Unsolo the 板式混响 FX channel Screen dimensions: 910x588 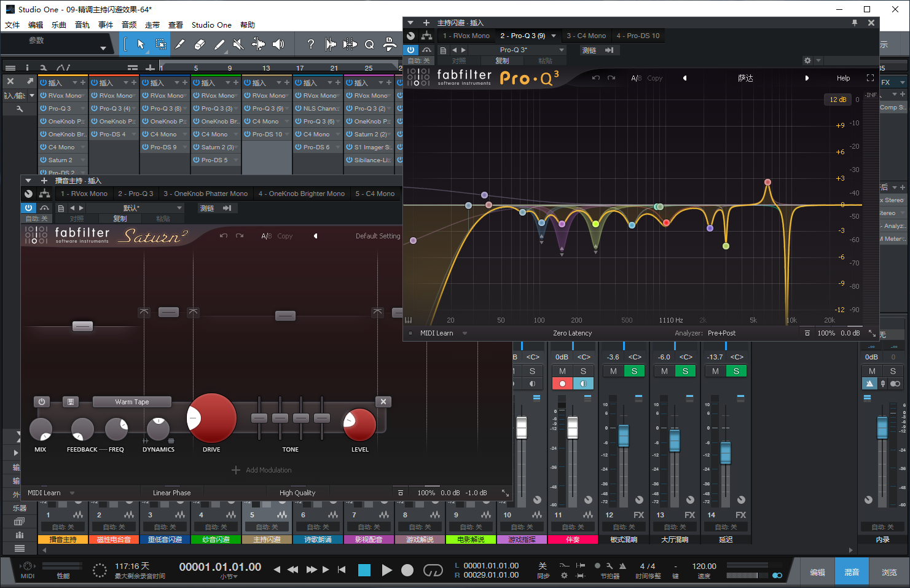pyautogui.click(x=634, y=371)
